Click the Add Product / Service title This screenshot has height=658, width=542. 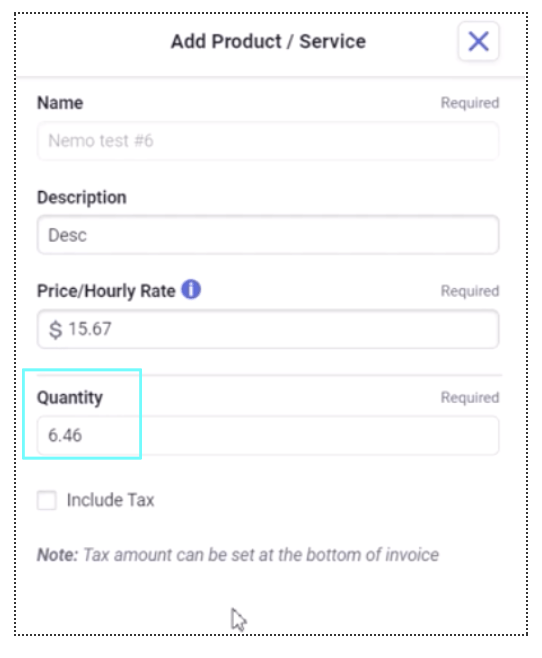pyautogui.click(x=268, y=42)
